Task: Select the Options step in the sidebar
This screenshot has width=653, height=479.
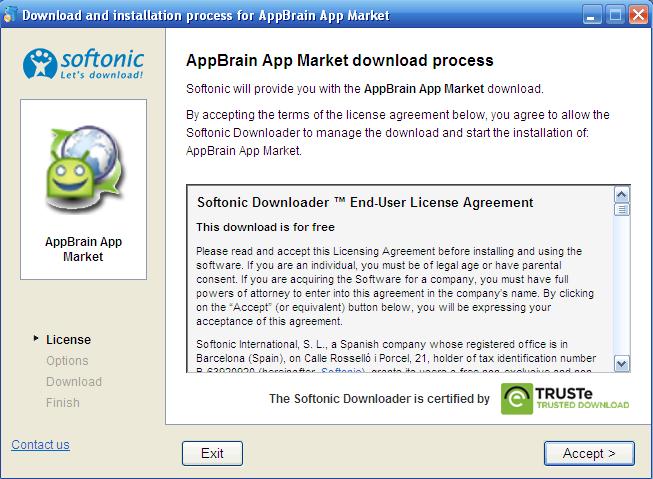Action: (67, 360)
